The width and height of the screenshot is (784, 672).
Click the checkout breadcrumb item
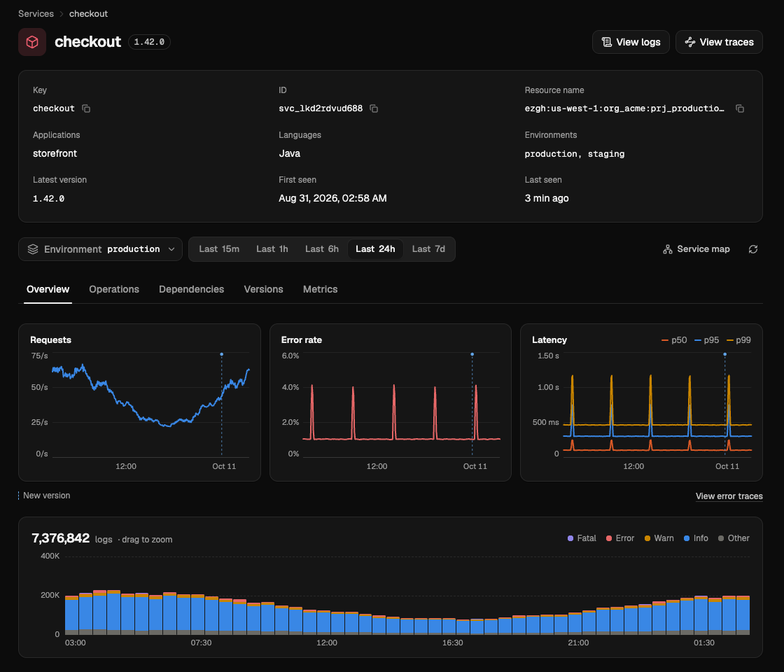(88, 14)
